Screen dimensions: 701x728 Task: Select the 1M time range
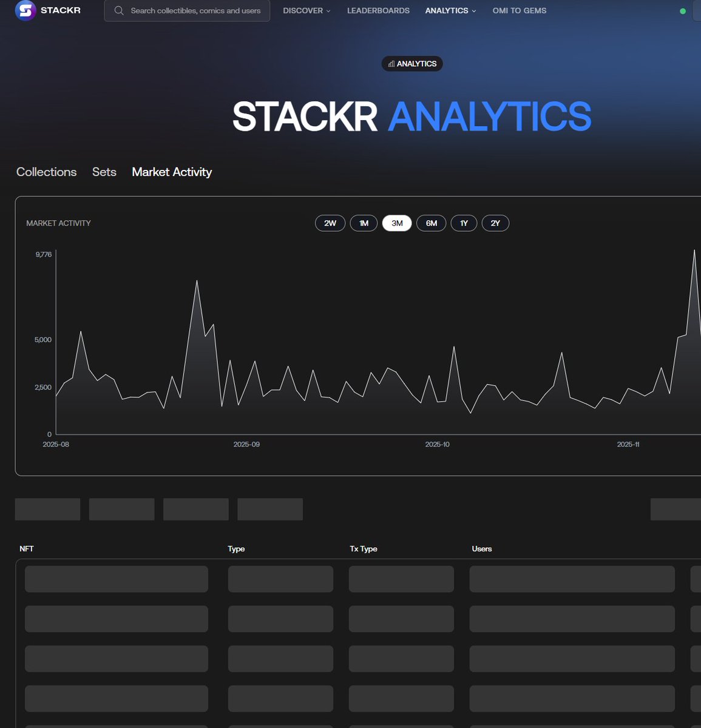[364, 223]
